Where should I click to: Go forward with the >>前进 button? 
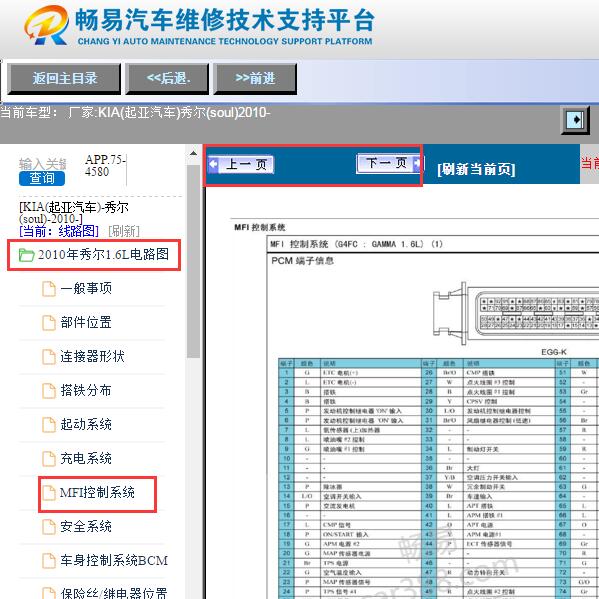255,79
